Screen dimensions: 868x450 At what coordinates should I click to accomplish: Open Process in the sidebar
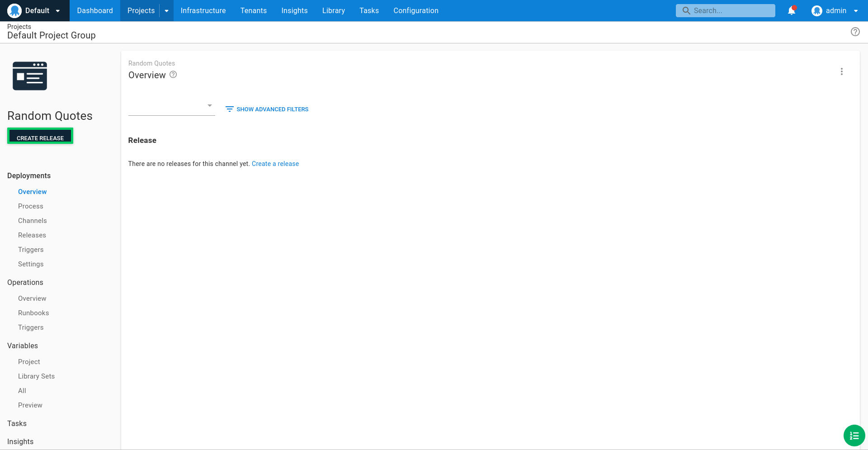tap(31, 206)
